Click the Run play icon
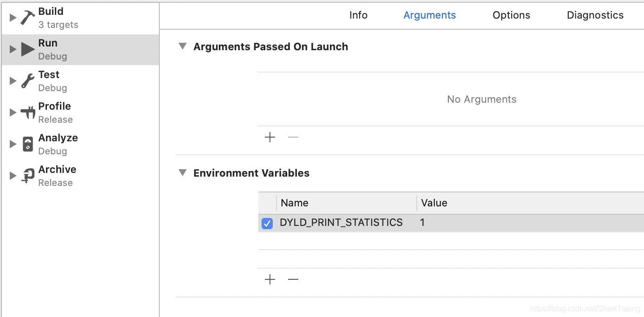The image size is (644, 317). click(x=28, y=49)
